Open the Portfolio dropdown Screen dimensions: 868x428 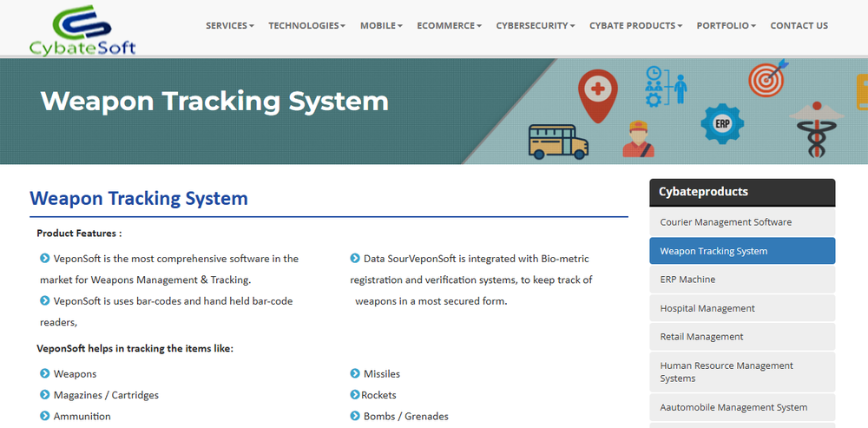(x=727, y=25)
